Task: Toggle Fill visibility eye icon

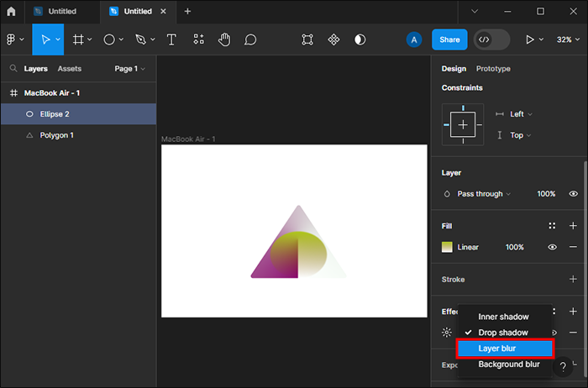Action: [x=553, y=247]
